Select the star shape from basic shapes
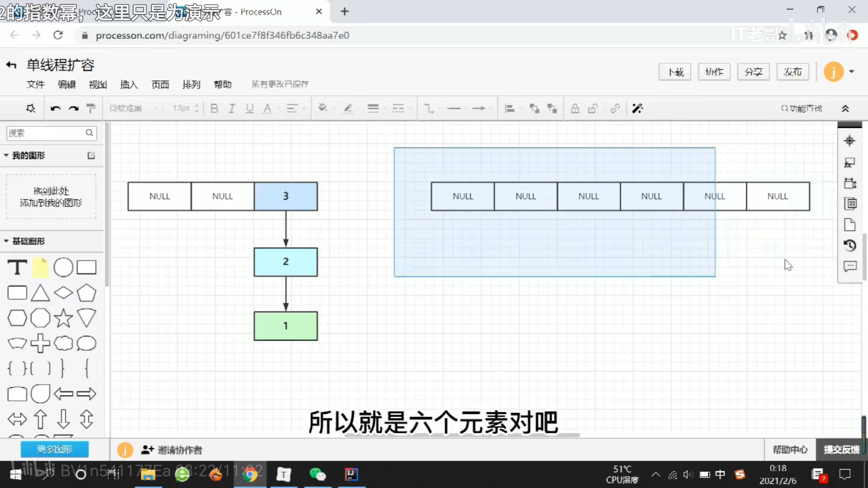The image size is (868, 488). pos(63,318)
